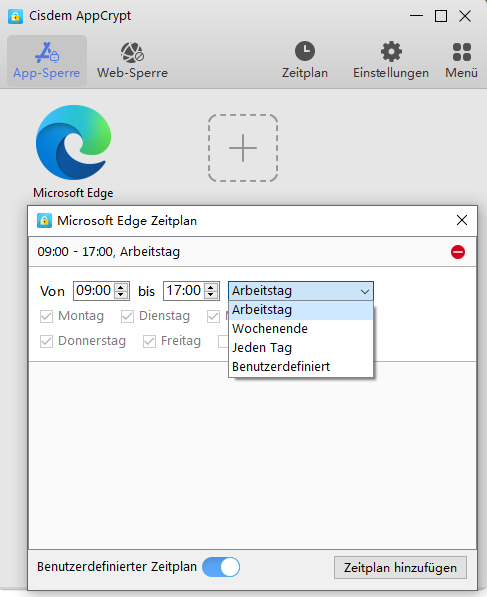The image size is (487, 597).
Task: Select the Microsoft Edge app icon
Action: (x=73, y=142)
